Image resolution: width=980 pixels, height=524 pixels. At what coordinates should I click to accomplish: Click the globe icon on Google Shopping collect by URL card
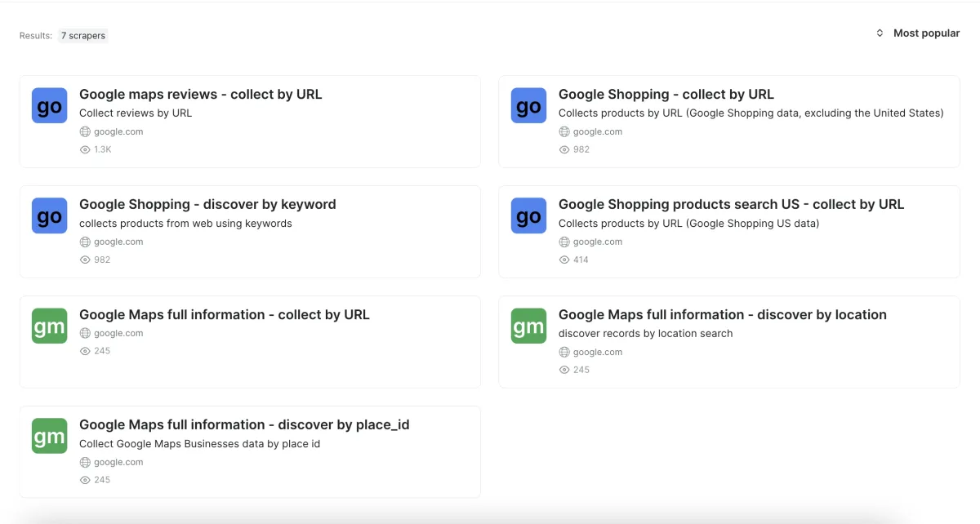[564, 131]
